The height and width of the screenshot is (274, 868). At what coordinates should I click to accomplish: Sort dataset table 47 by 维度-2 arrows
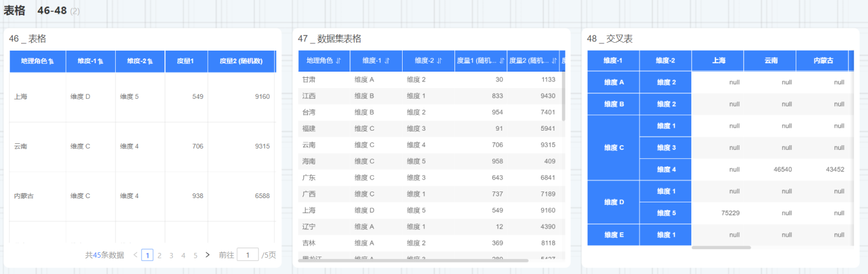(x=439, y=61)
